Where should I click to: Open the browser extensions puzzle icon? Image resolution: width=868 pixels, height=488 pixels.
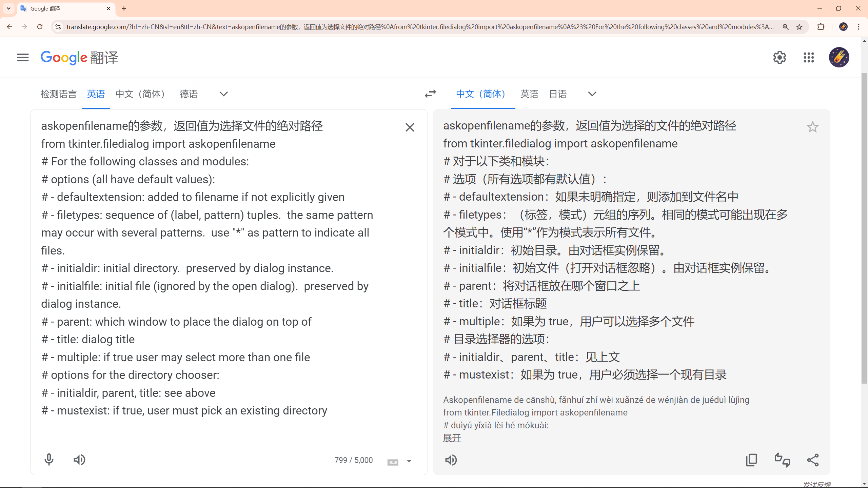(x=821, y=27)
